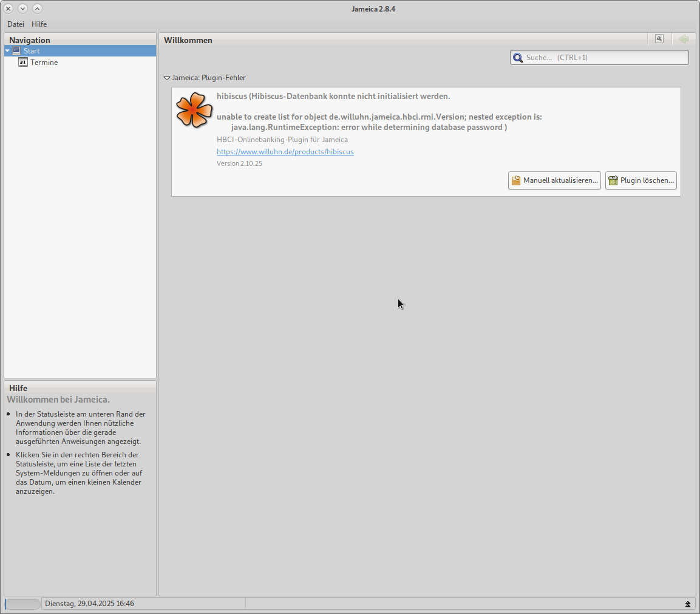
Task: Click the small panel icon beside the back arrow
Action: pyautogui.click(x=659, y=39)
